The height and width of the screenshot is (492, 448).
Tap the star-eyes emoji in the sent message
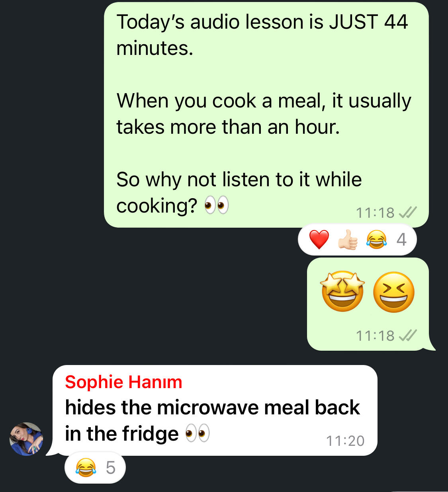[343, 292]
